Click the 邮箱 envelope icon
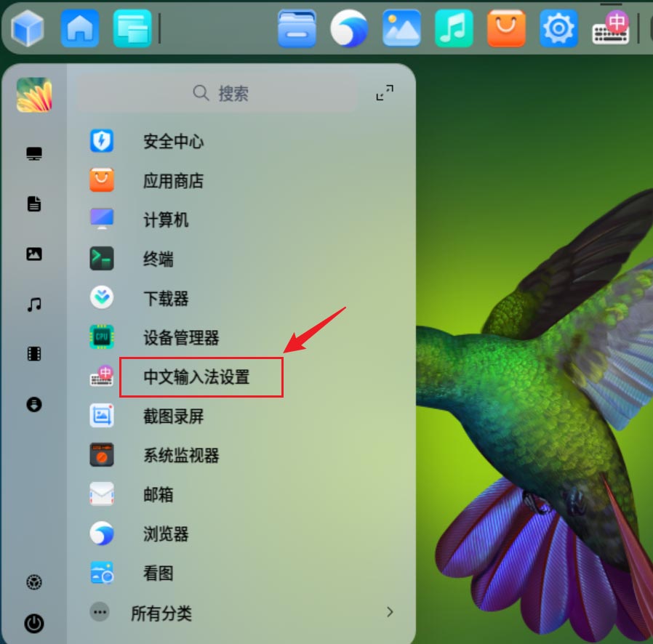653x644 pixels. pyautogui.click(x=102, y=494)
